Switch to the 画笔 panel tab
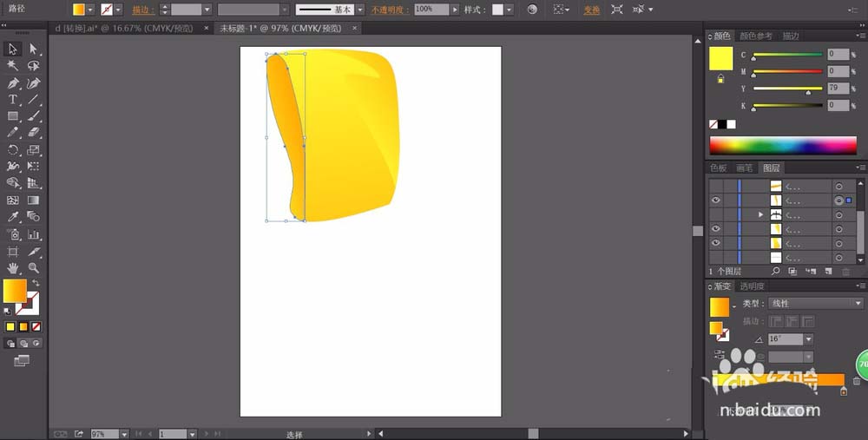The width and height of the screenshot is (868, 440). (x=745, y=167)
